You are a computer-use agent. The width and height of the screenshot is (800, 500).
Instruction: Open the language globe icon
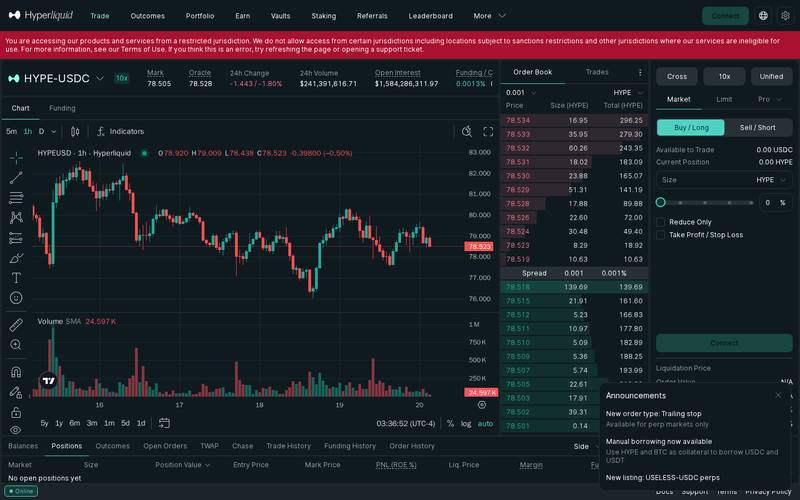[x=763, y=16]
